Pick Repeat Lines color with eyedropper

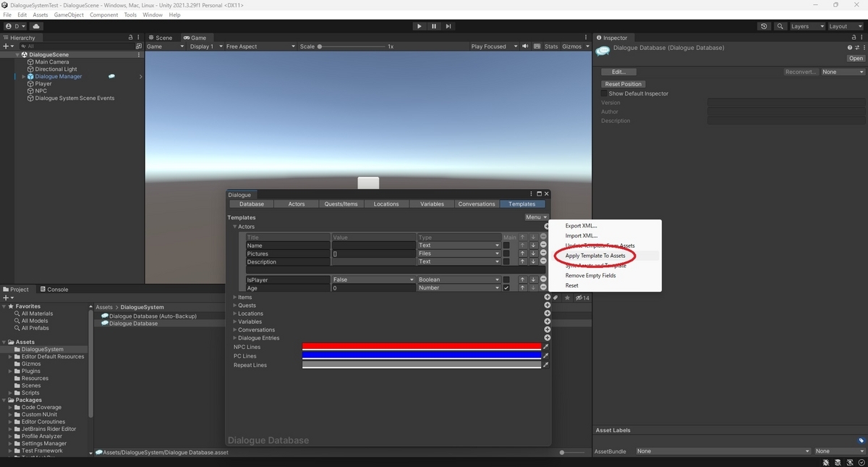[x=546, y=365]
